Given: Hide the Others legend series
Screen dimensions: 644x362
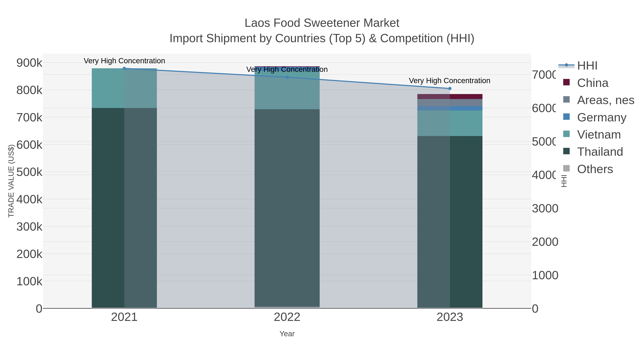Looking at the screenshot, I should 588,169.
